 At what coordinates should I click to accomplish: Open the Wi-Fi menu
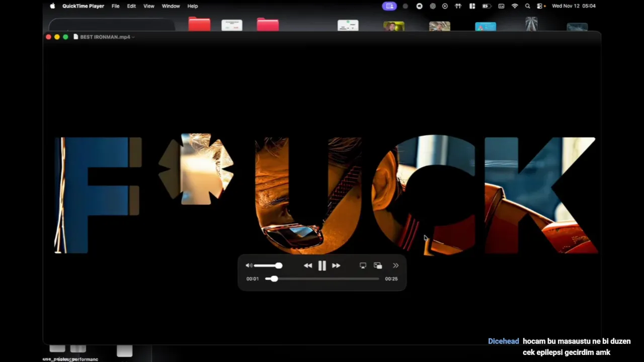click(515, 6)
